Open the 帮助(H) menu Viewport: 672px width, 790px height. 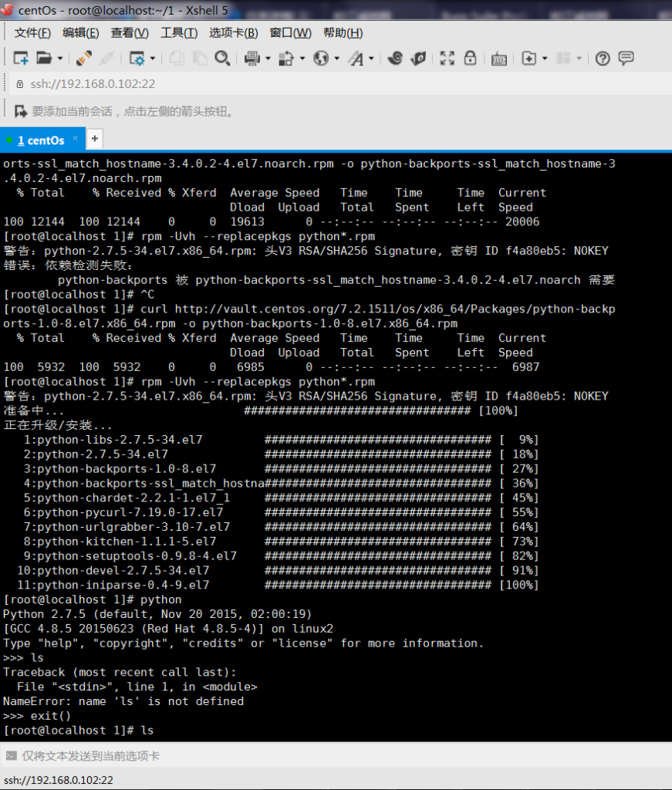coord(343,33)
